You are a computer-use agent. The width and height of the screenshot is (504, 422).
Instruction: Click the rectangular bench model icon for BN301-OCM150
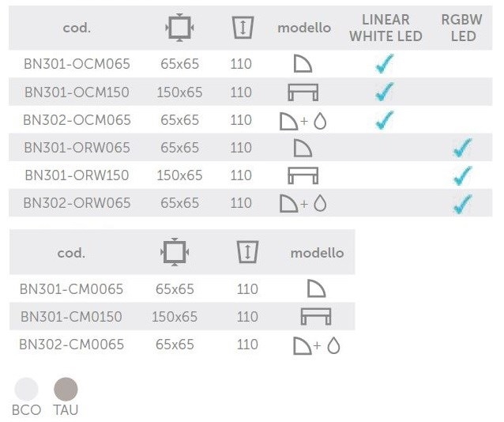303,92
